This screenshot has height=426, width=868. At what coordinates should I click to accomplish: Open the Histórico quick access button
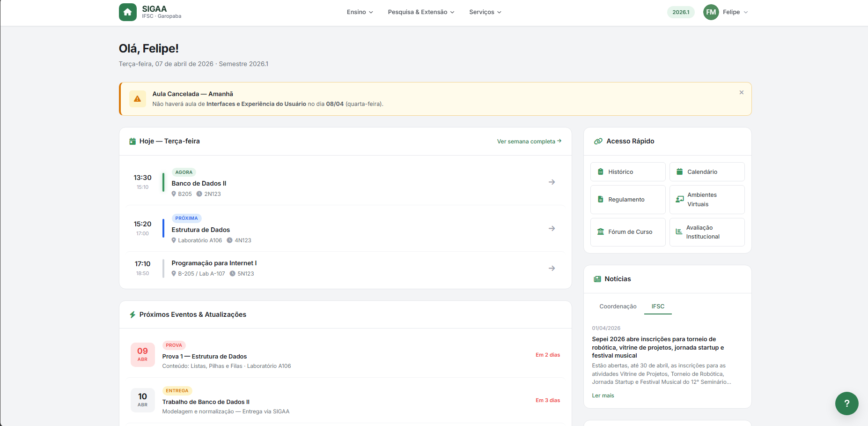pos(628,172)
